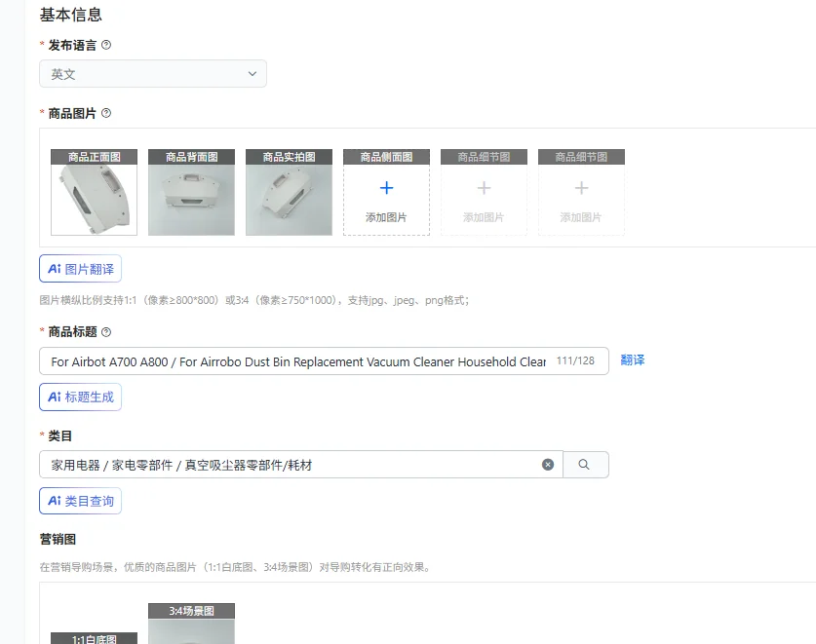Click the 翻译 link beside the title
Image resolution: width=816 pixels, height=644 pixels.
633,360
